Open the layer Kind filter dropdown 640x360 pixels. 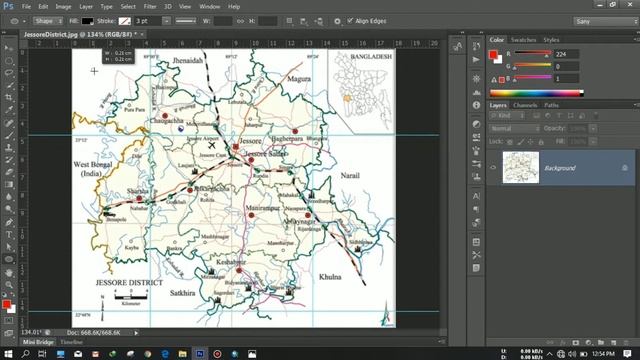(x=507, y=116)
